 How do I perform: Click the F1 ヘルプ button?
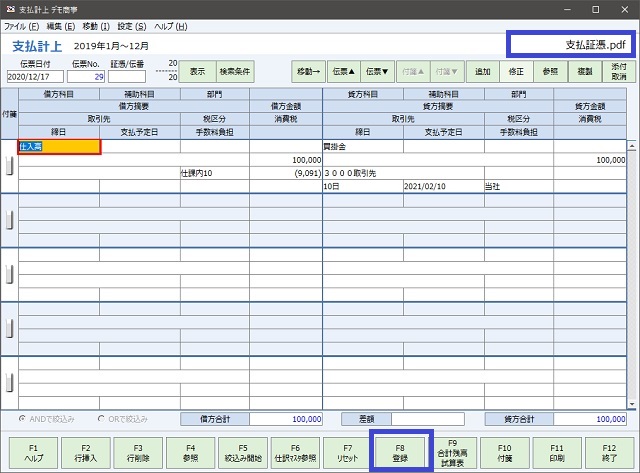pyautogui.click(x=33, y=453)
